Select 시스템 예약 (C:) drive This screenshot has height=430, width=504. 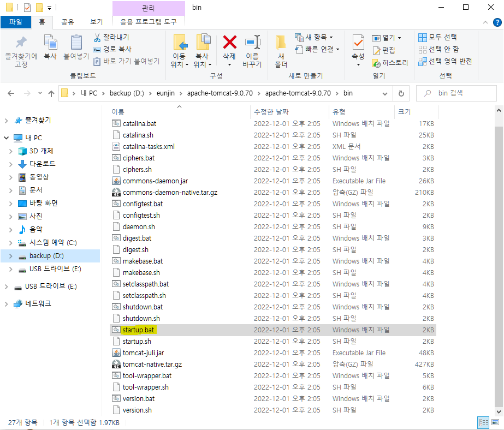click(53, 243)
